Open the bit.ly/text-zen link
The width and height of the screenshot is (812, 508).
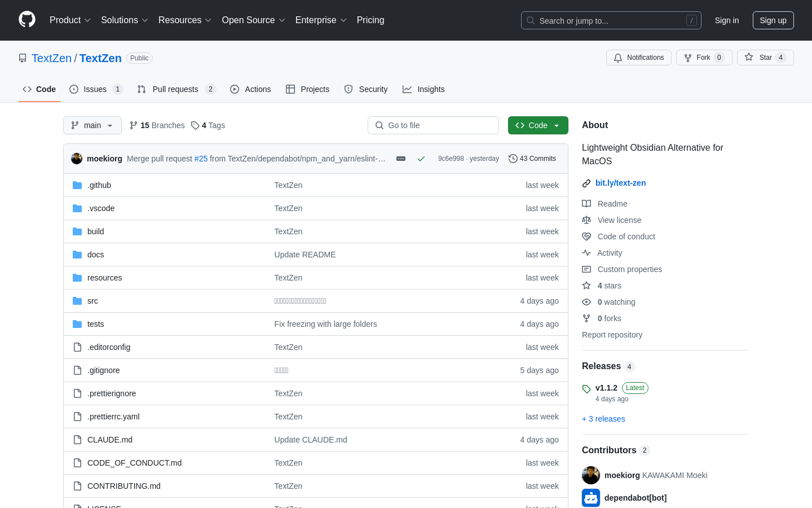tap(620, 183)
